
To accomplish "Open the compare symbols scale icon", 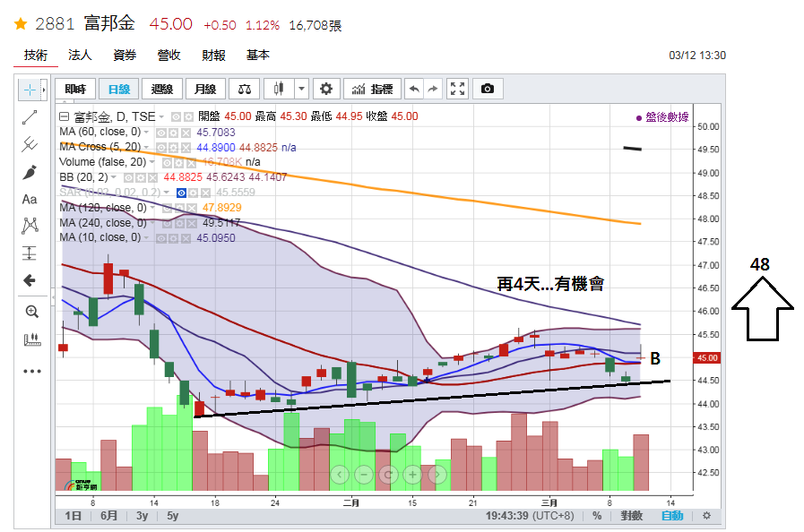I will tap(245, 90).
